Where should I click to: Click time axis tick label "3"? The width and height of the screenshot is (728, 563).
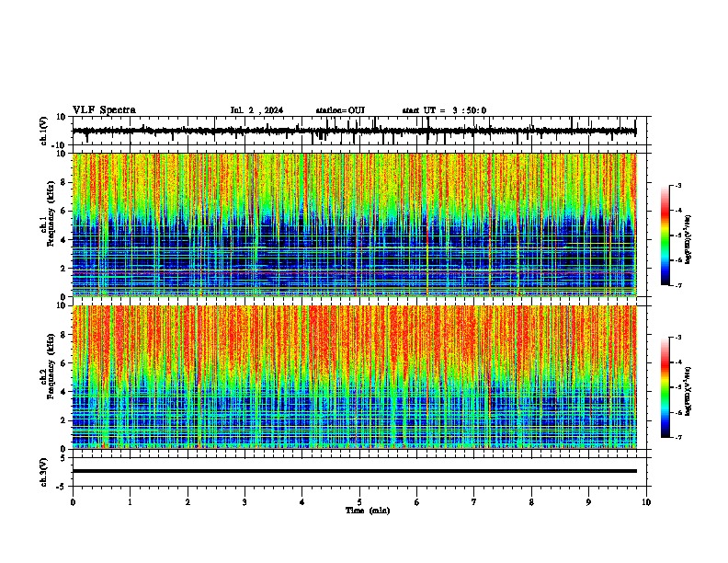pyautogui.click(x=245, y=502)
